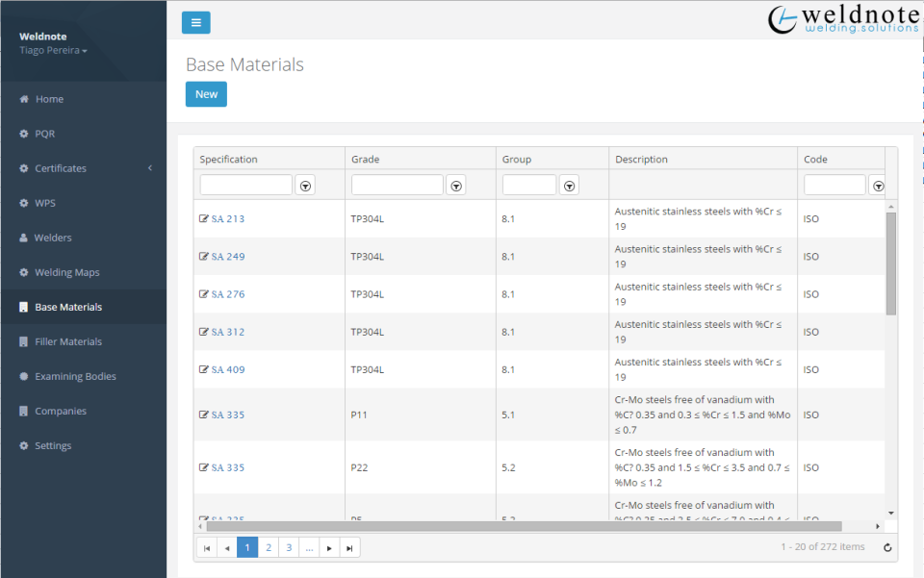This screenshot has height=578, width=924.
Task: Open the SA 276 specification link
Action: [x=227, y=294]
